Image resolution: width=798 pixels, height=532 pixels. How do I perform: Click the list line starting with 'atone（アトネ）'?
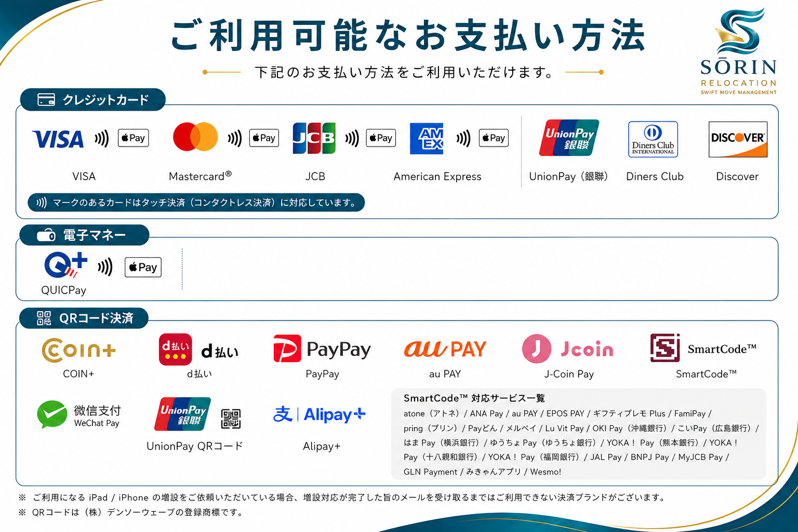coord(557,414)
